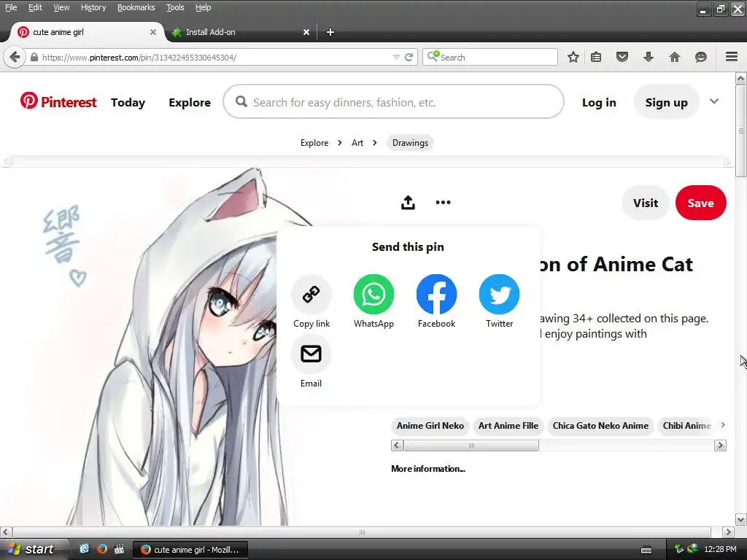Open More information... link
This screenshot has height=560, width=747.
[427, 469]
